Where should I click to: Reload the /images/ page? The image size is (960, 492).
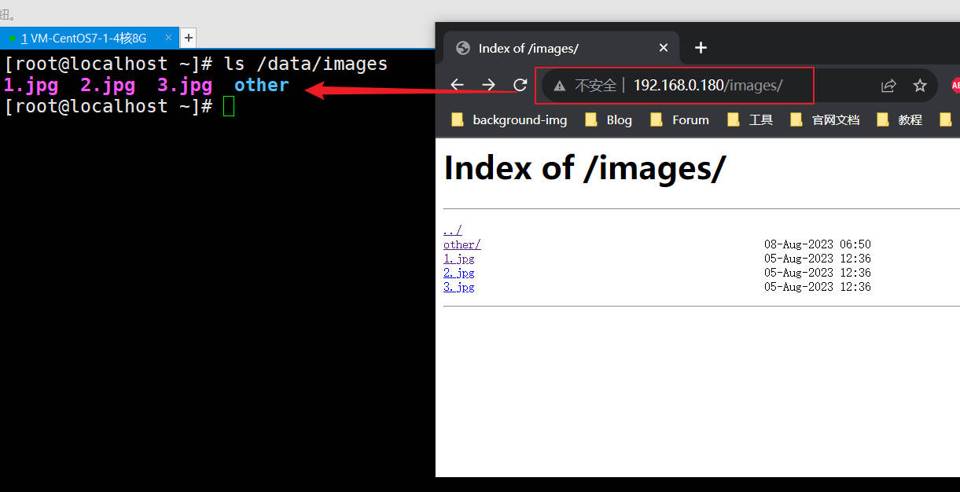(x=520, y=85)
